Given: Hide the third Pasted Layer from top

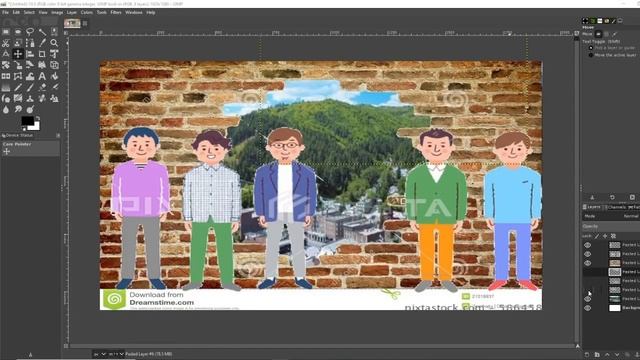Looking at the screenshot, I should 587,263.
